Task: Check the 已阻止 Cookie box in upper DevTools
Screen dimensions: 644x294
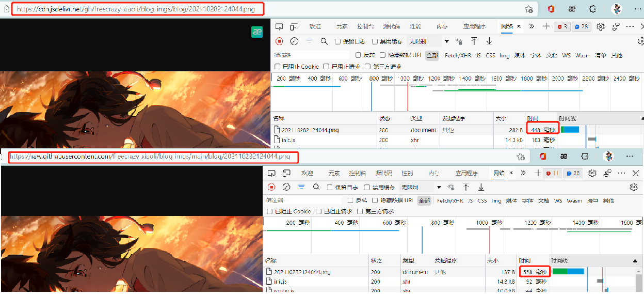Action: coord(278,66)
